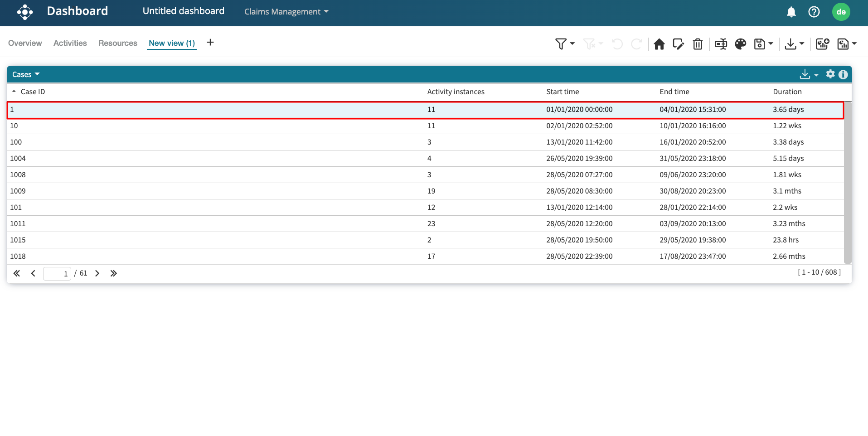The image size is (868, 436).
Task: Open help via the question mark icon
Action: click(814, 12)
